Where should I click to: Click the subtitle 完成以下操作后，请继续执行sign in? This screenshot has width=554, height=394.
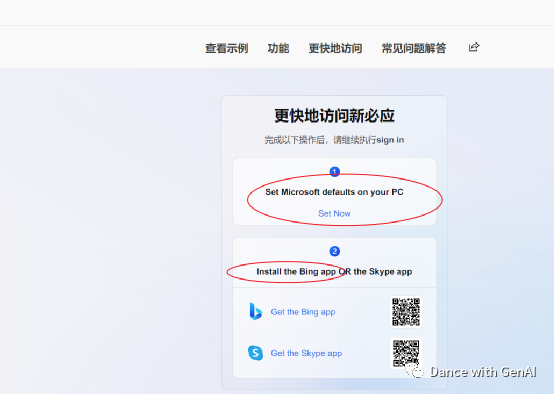(x=334, y=140)
